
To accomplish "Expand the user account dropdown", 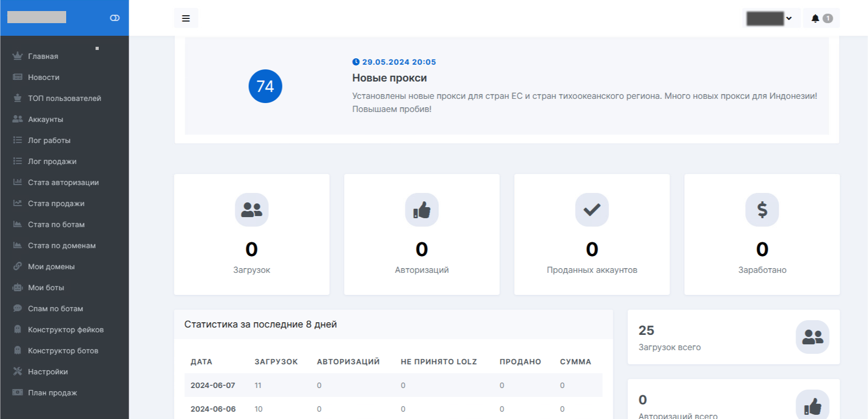I will coord(772,18).
